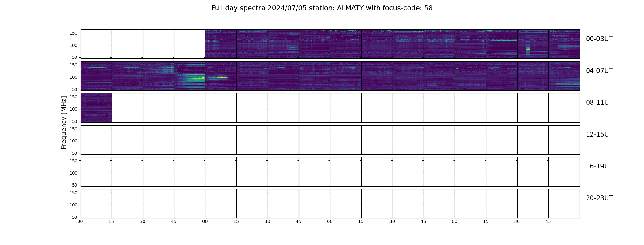Click the 100 tick of the 04-07UT row
The height and width of the screenshot is (245, 644).
point(74,77)
